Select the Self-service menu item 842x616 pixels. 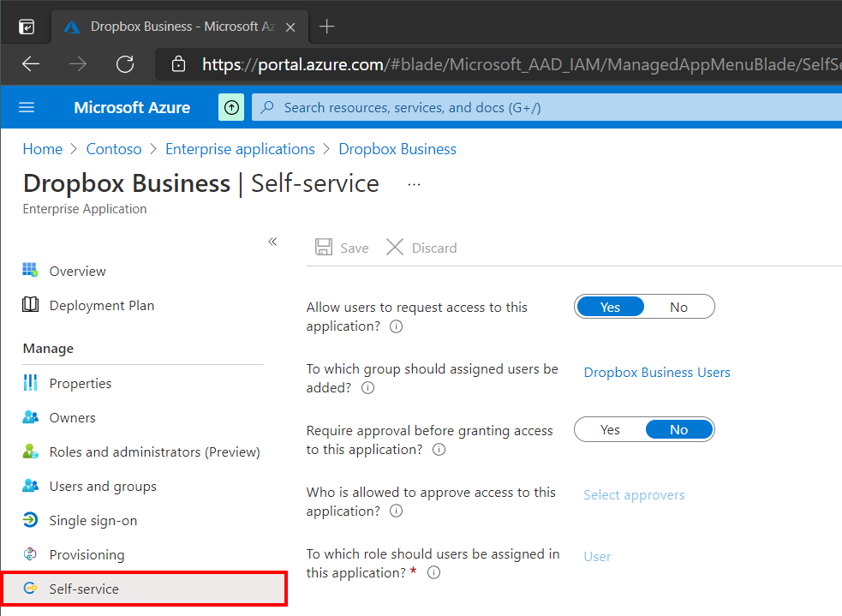(144, 589)
